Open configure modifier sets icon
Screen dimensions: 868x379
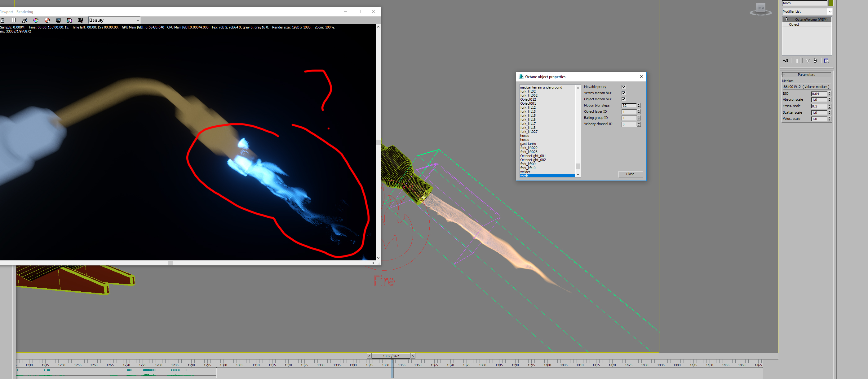[x=826, y=61]
